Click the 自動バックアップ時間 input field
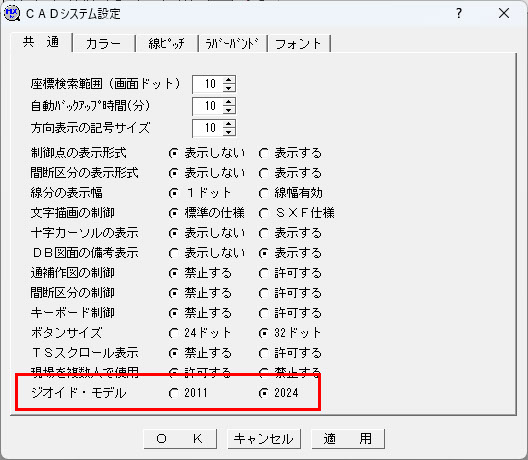The image size is (528, 460). [x=208, y=106]
